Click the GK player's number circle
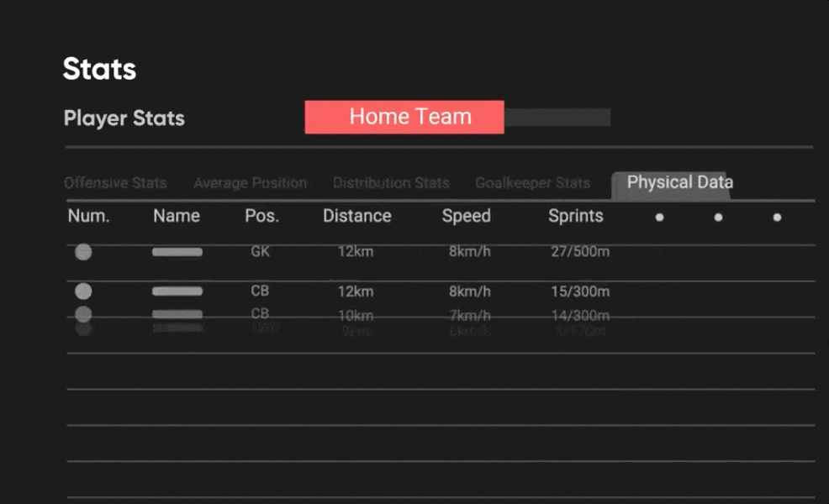829x504 pixels. (83, 252)
